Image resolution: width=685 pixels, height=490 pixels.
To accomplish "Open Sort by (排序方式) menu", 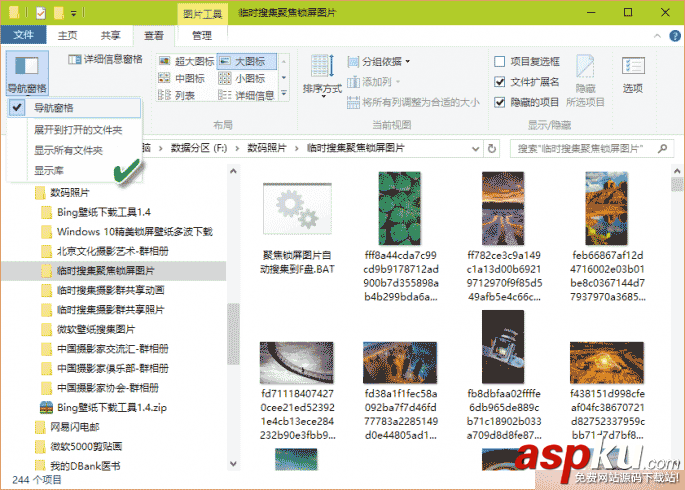I will tap(322, 75).
